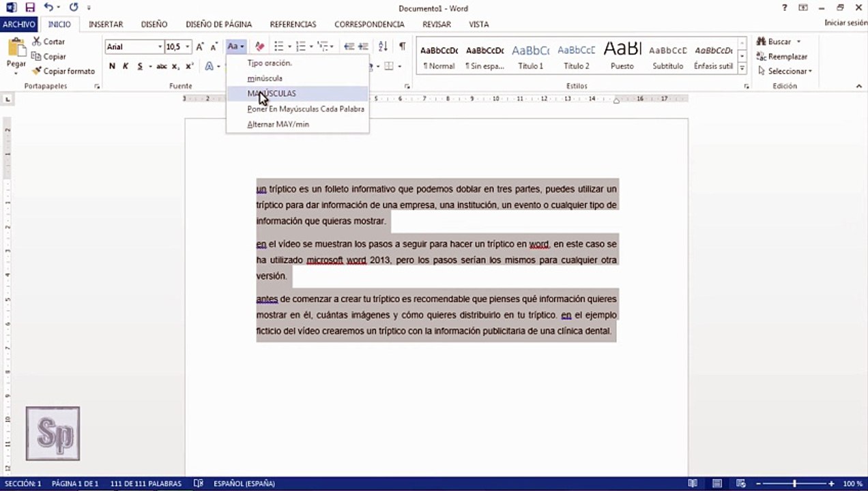Open Fuente dialog launcher
Viewport: 868px width, 491px height.
(x=407, y=87)
